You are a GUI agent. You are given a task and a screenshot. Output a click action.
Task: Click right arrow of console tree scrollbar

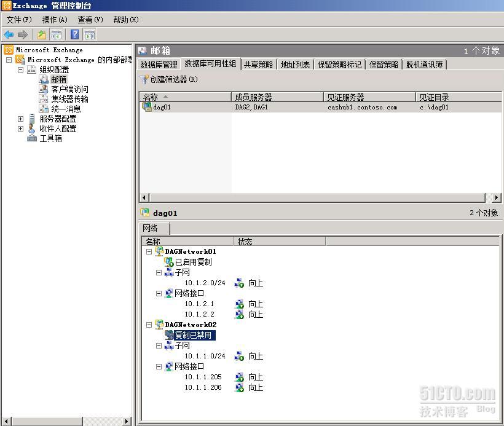127,421
